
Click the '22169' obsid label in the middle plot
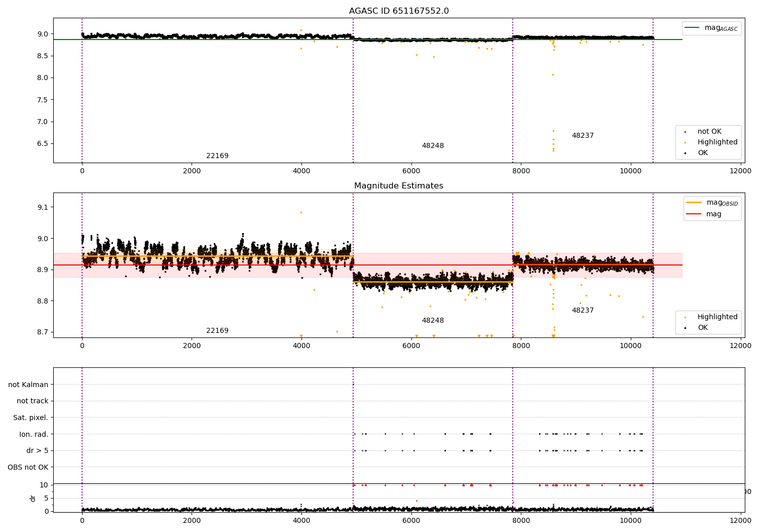pyautogui.click(x=217, y=331)
